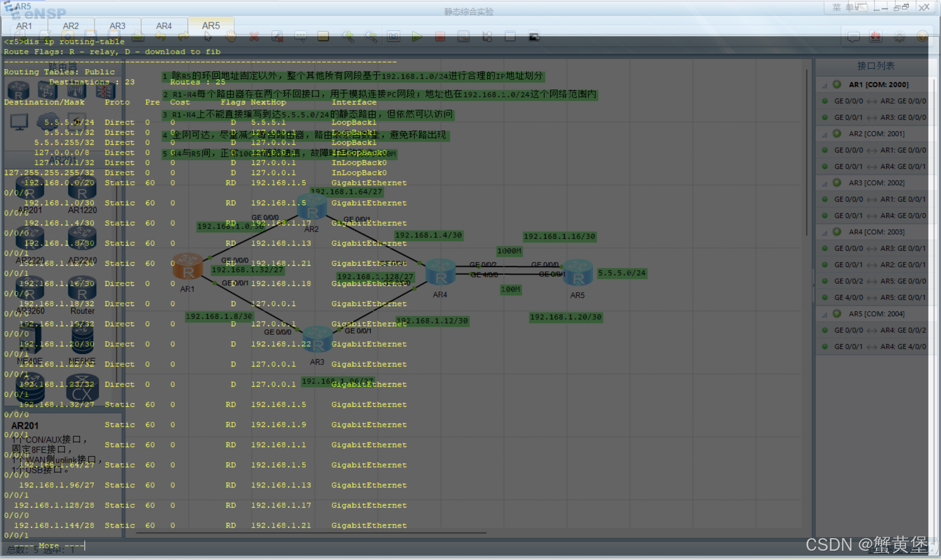Open the settings gear icon
The image size is (941, 560).
[x=899, y=37]
